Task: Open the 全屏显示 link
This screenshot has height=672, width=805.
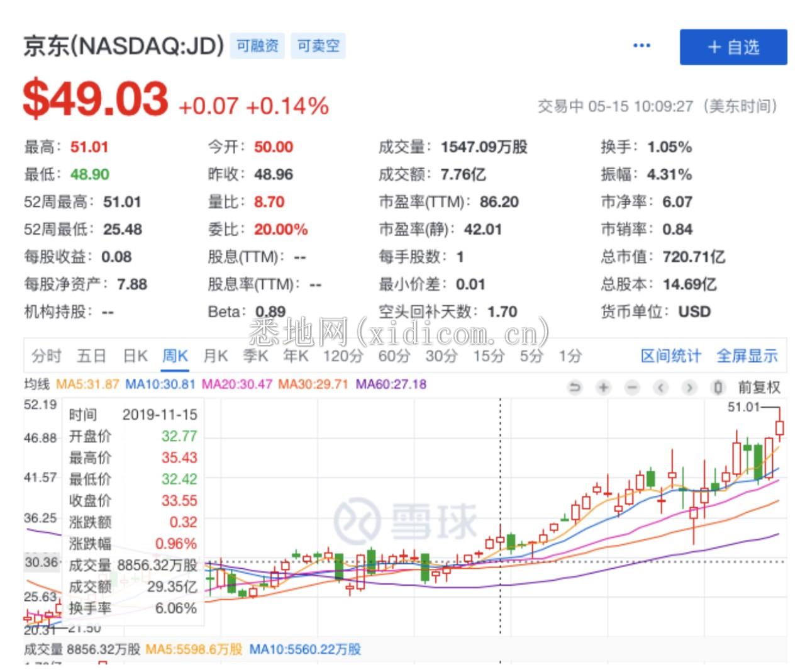Action: [747, 356]
